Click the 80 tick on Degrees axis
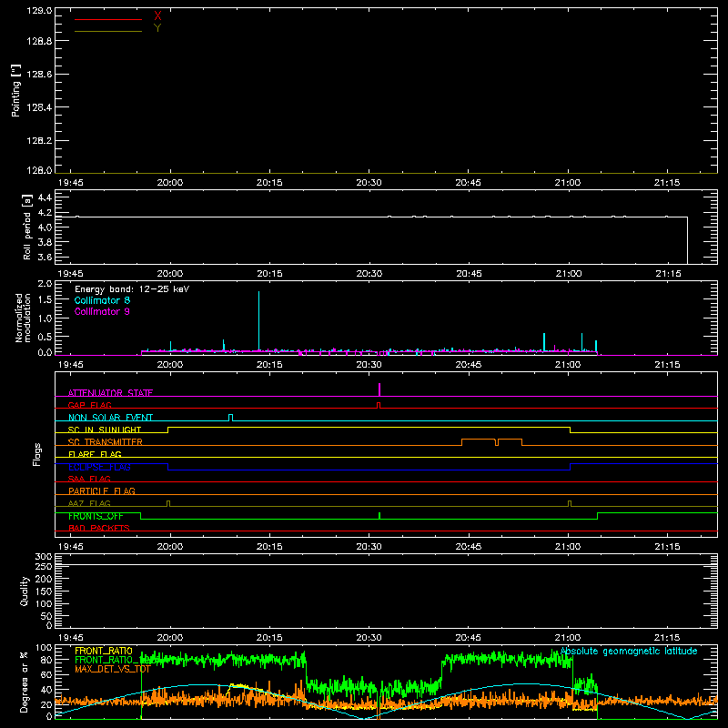The width and height of the screenshot is (728, 728). 47,660
